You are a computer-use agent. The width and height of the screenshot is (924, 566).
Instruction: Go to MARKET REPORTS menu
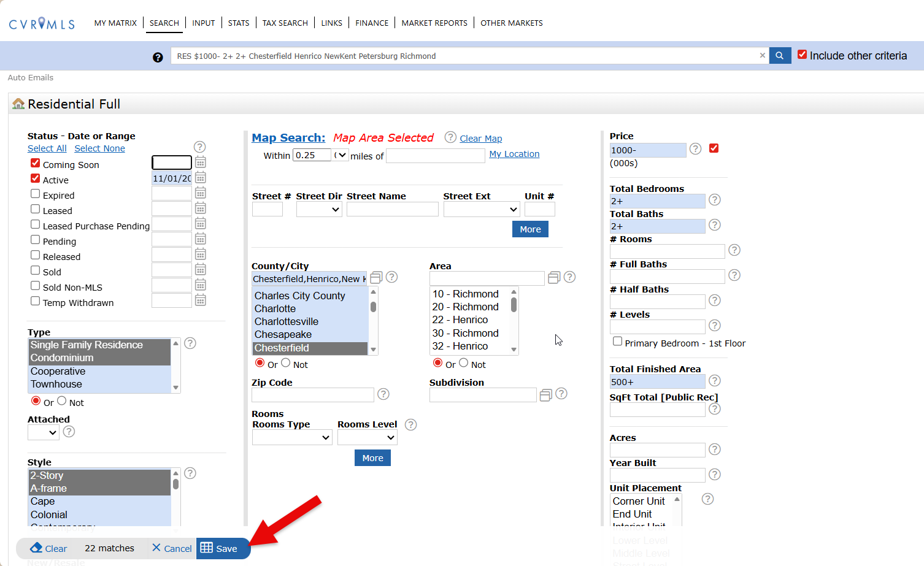(434, 23)
